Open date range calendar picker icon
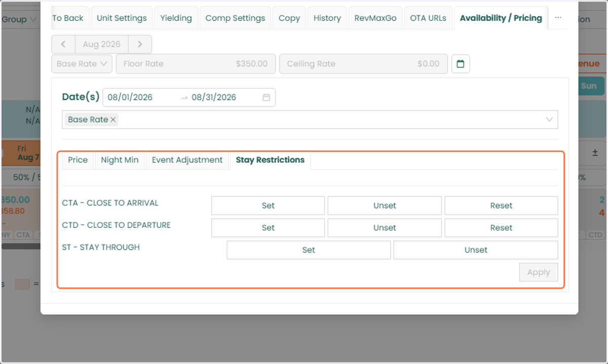Viewport: 608px width, 364px height. 267,97
